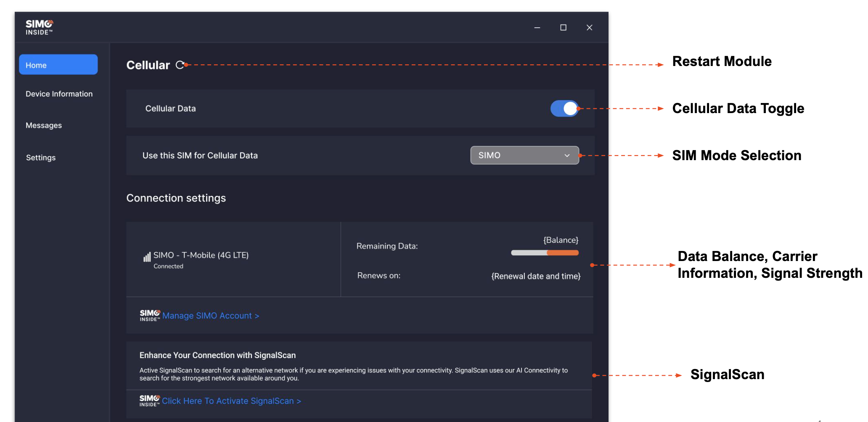Screen dimensions: 868x422
Task: Click the Remaining Data progress bar
Action: [545, 253]
